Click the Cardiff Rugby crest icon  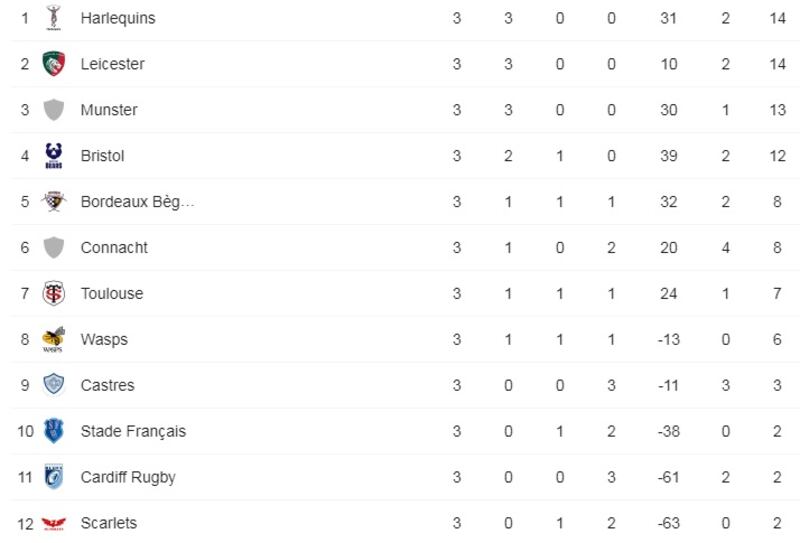point(54,477)
